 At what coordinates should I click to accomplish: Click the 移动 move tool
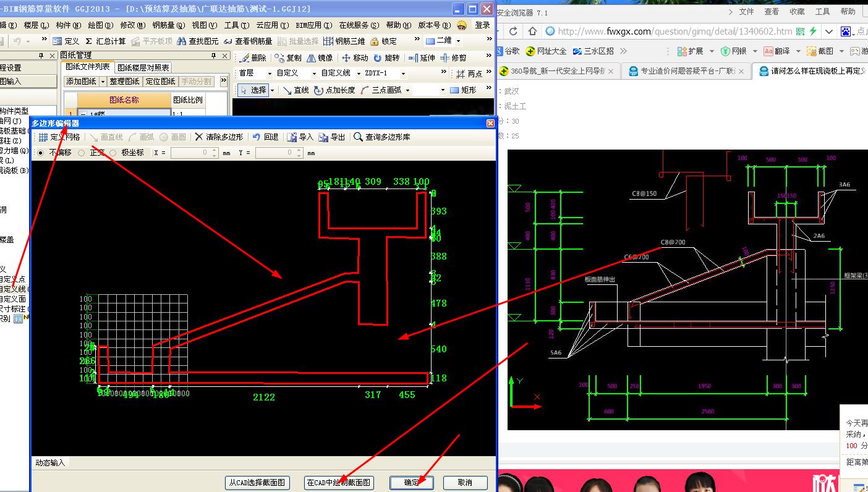(x=355, y=57)
